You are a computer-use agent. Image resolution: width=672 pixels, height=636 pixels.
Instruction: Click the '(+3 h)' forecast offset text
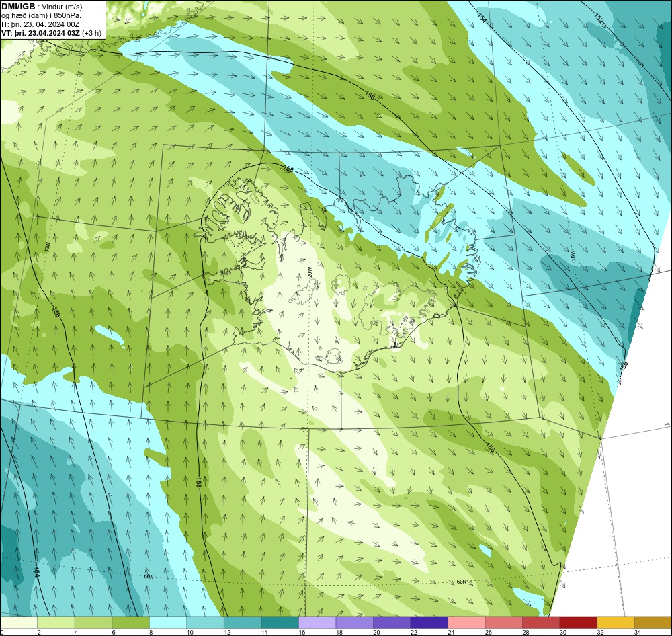click(91, 33)
